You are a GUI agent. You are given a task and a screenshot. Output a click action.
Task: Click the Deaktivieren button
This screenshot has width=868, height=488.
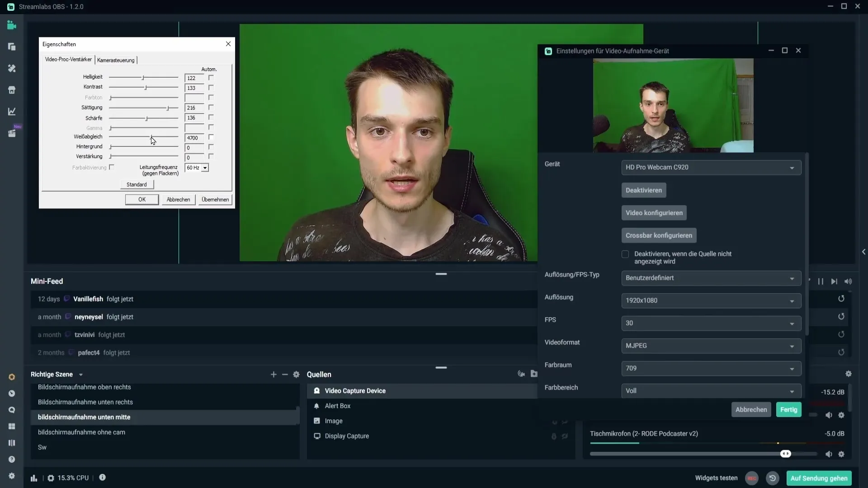pyautogui.click(x=644, y=190)
